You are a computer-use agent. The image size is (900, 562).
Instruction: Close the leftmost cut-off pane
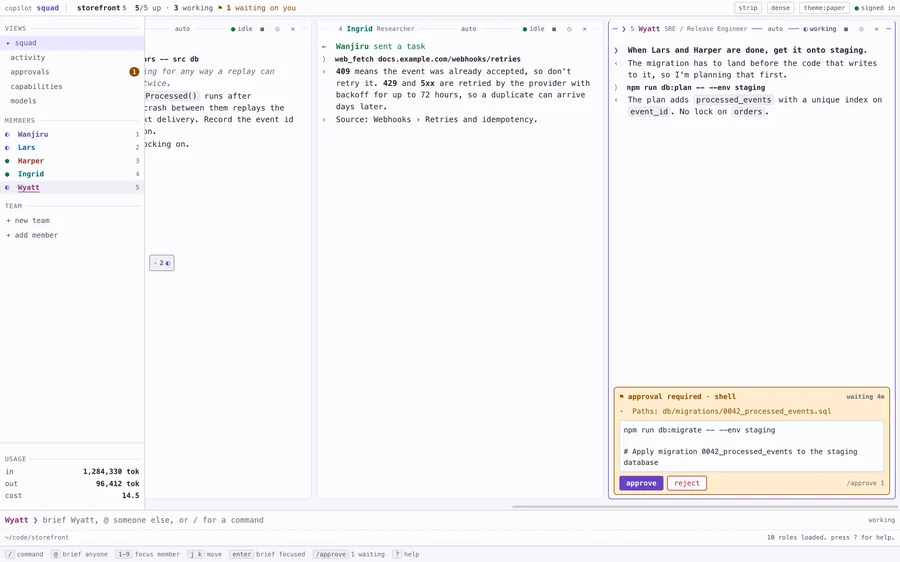pyautogui.click(x=293, y=29)
